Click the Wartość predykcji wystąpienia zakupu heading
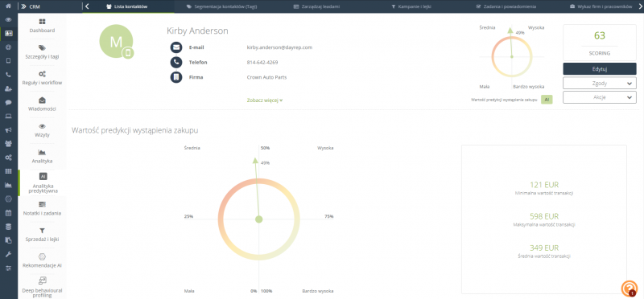644x299 pixels. (x=135, y=130)
